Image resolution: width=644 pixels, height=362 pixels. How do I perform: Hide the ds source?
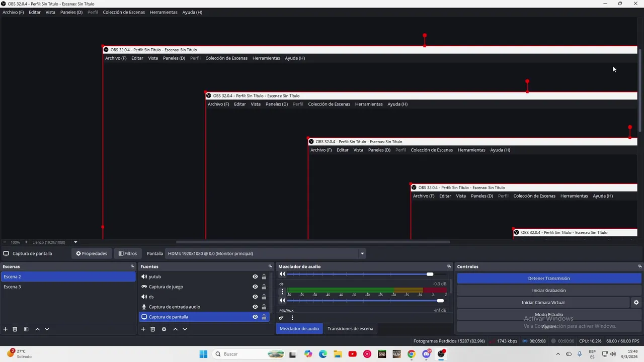coord(255,297)
